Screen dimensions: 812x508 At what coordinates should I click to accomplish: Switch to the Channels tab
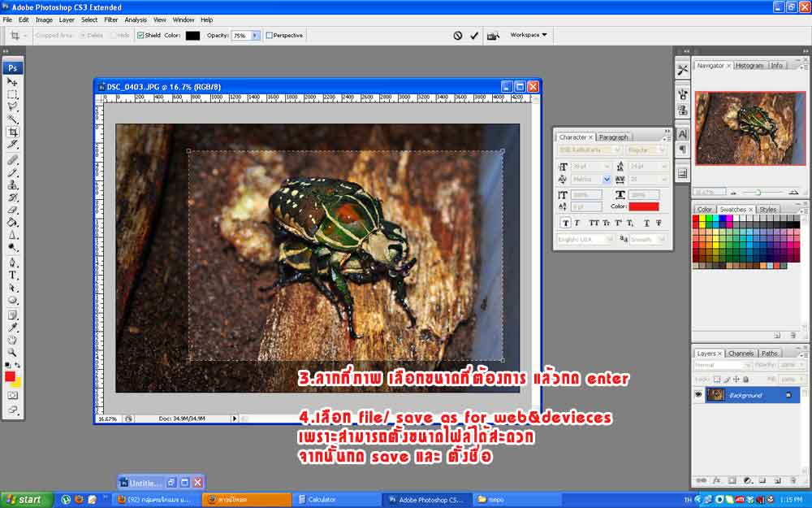click(740, 354)
